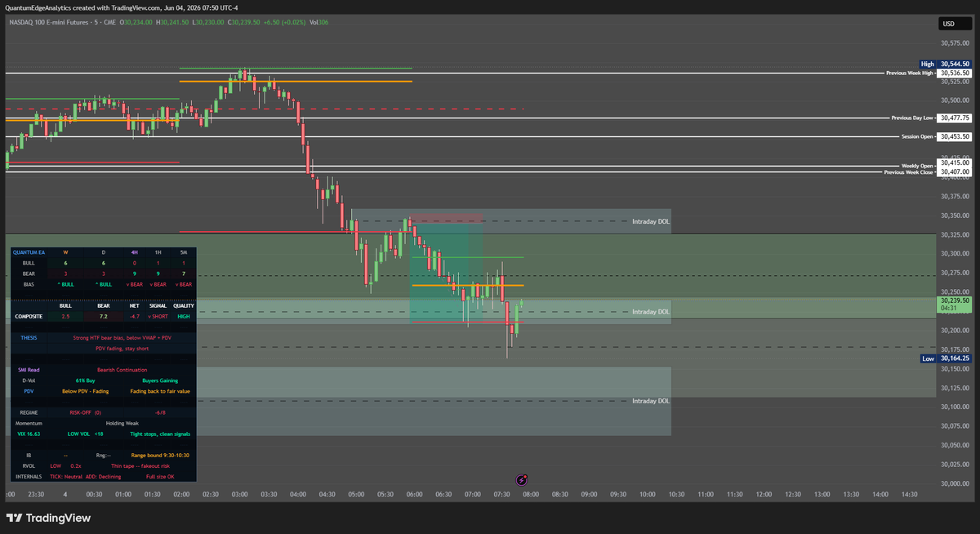Screen dimensions: 980x534
Task: Click the 5M timeframe column header
Action: coord(184,252)
